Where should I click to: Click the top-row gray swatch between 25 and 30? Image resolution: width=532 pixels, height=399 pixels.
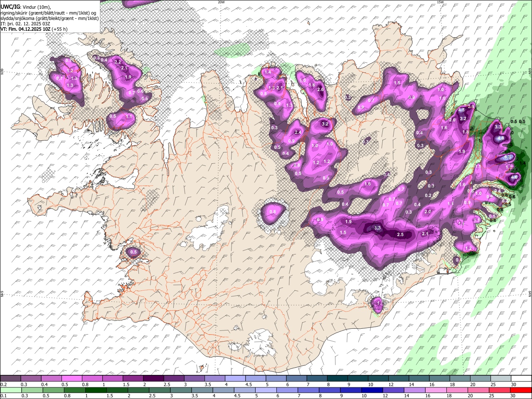(x=500, y=378)
